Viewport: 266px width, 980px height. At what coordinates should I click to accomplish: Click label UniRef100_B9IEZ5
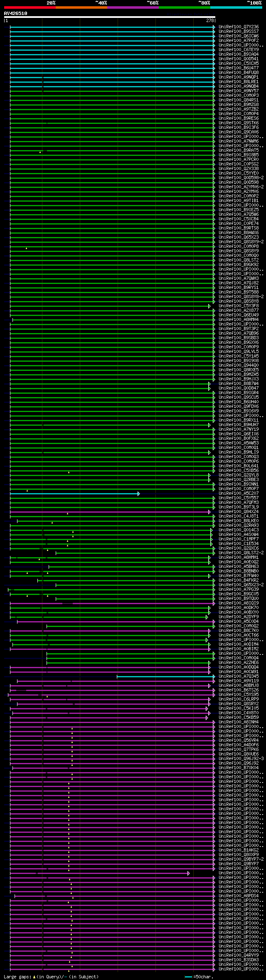239,210
